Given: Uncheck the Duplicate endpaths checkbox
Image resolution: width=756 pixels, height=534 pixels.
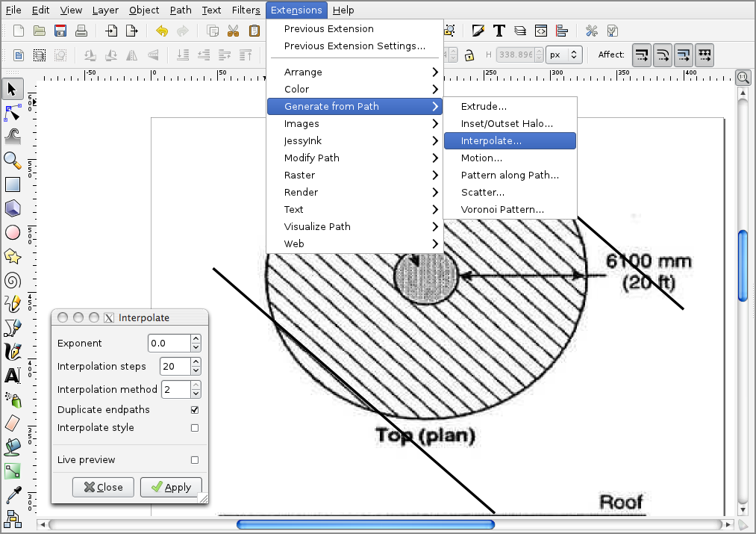Looking at the screenshot, I should 195,410.
